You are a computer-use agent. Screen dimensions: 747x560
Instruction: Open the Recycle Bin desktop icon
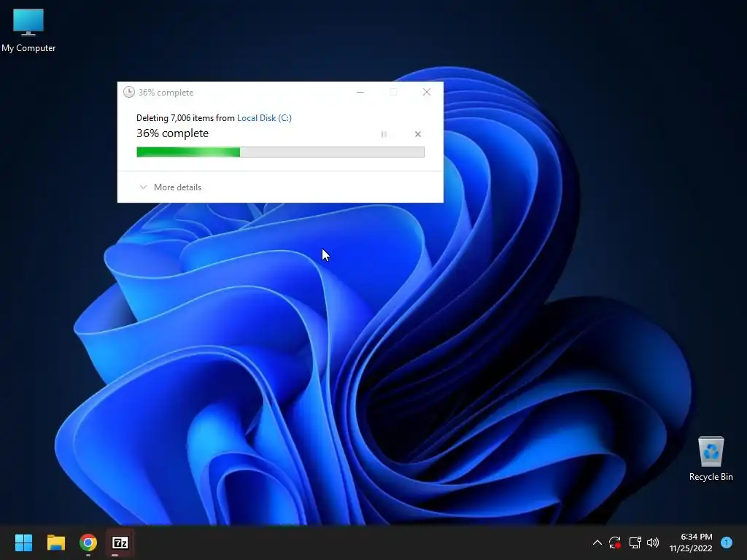coord(711,459)
